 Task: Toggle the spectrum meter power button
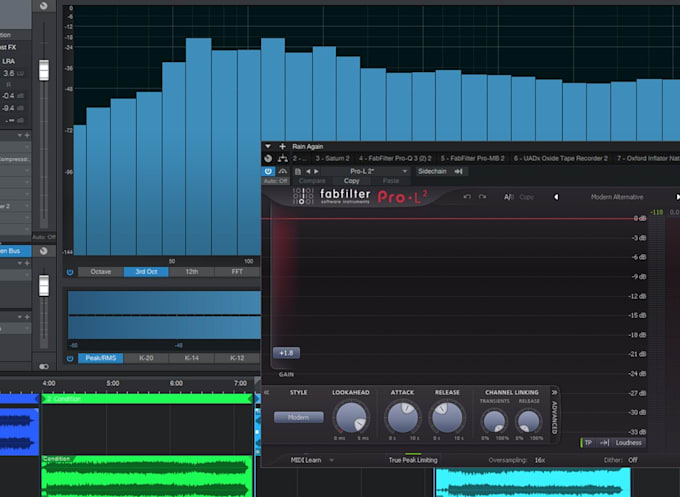pyautogui.click(x=70, y=272)
